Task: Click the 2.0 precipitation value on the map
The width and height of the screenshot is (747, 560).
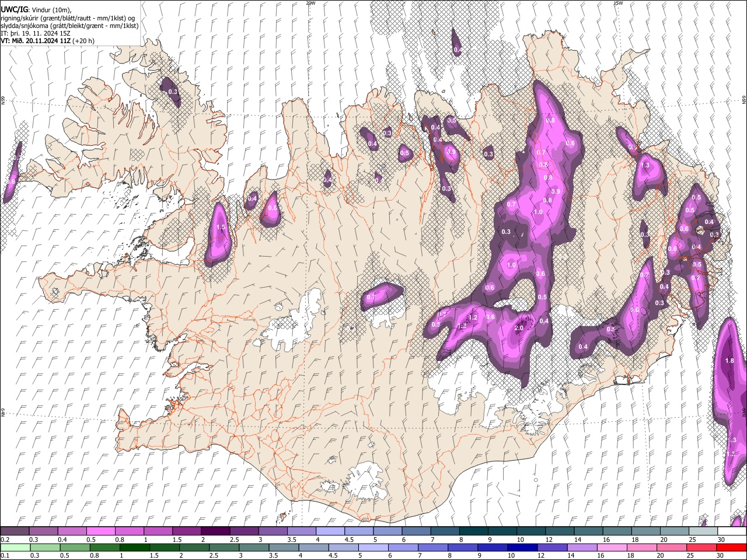Action: [519, 328]
